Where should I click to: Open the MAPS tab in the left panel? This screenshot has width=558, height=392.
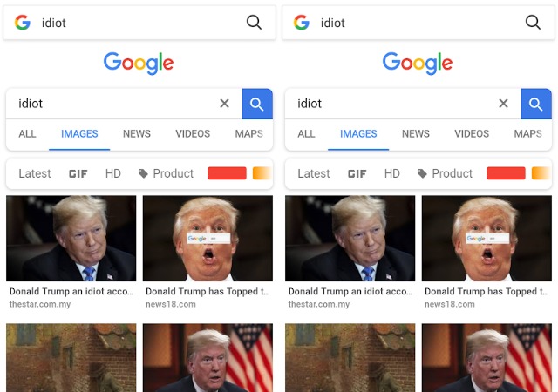point(249,134)
